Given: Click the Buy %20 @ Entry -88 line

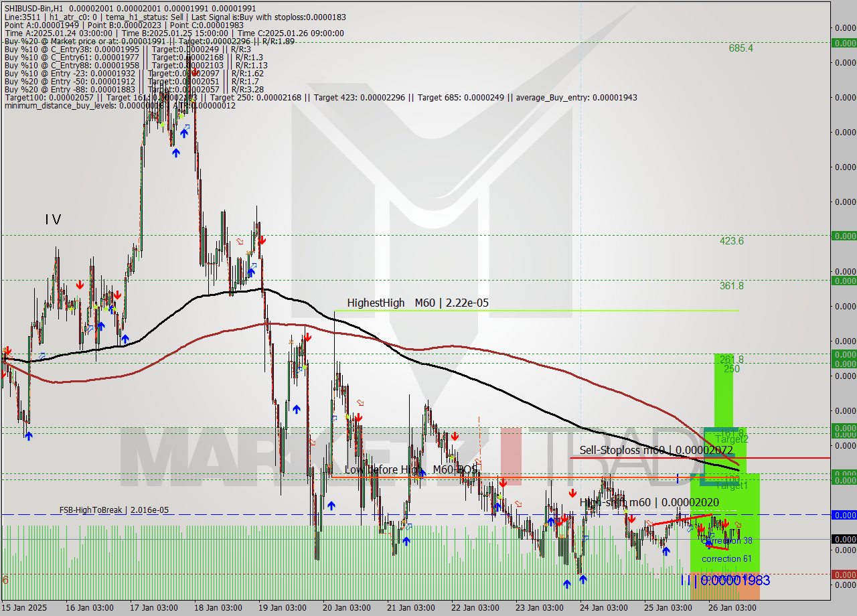Looking at the screenshot, I should 133,89.
